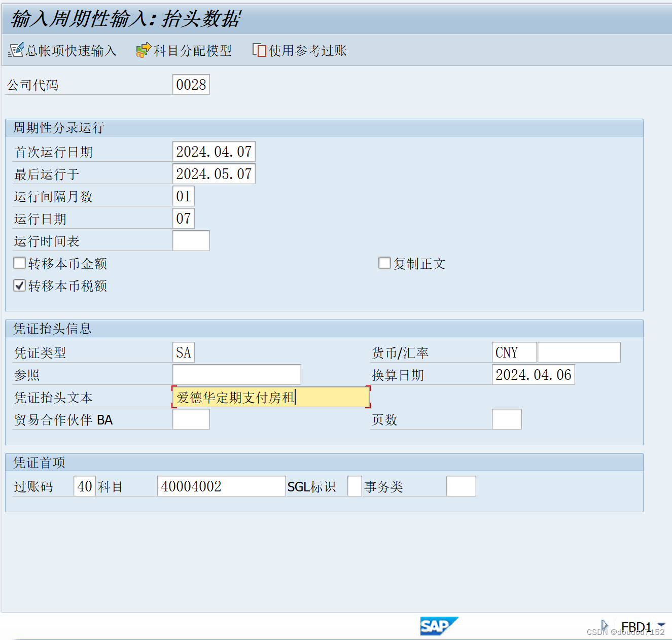Click the currency field showing CNY

coord(513,351)
